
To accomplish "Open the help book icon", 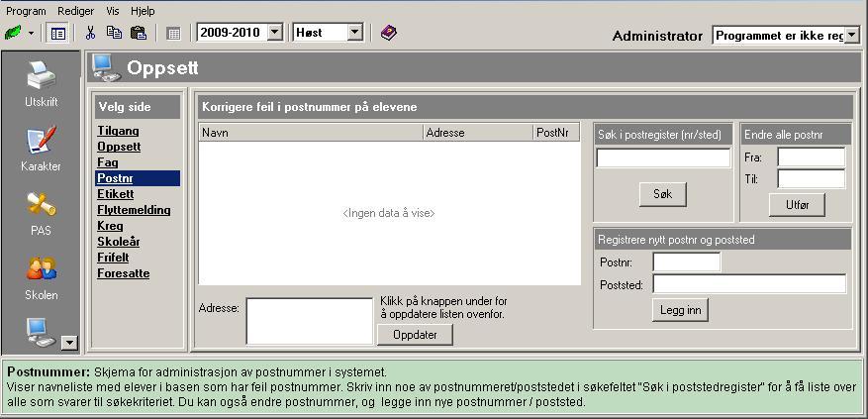I will point(389,33).
